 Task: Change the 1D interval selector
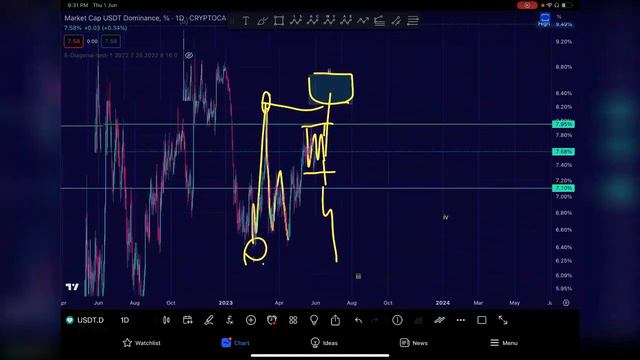coord(124,320)
